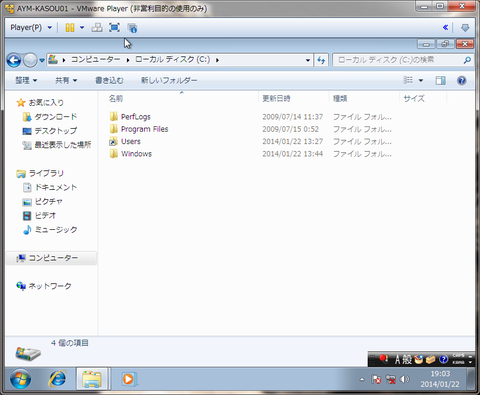
Task: Expand arrow after コンピューター breadcrumb
Action: pyautogui.click(x=128, y=60)
